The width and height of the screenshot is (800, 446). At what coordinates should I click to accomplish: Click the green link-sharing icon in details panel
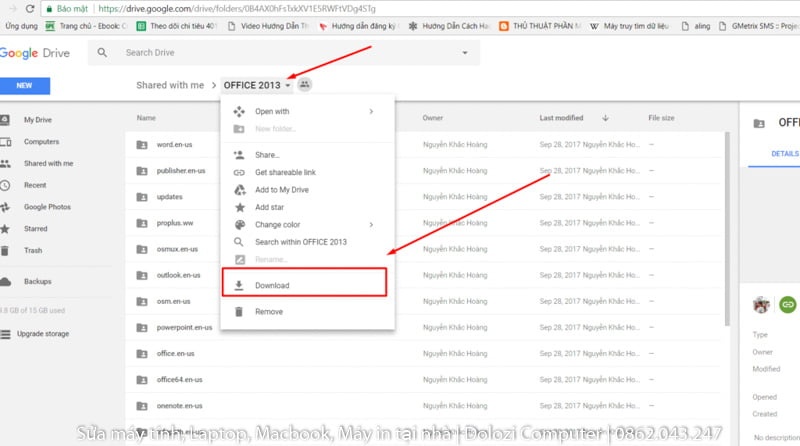(788, 305)
